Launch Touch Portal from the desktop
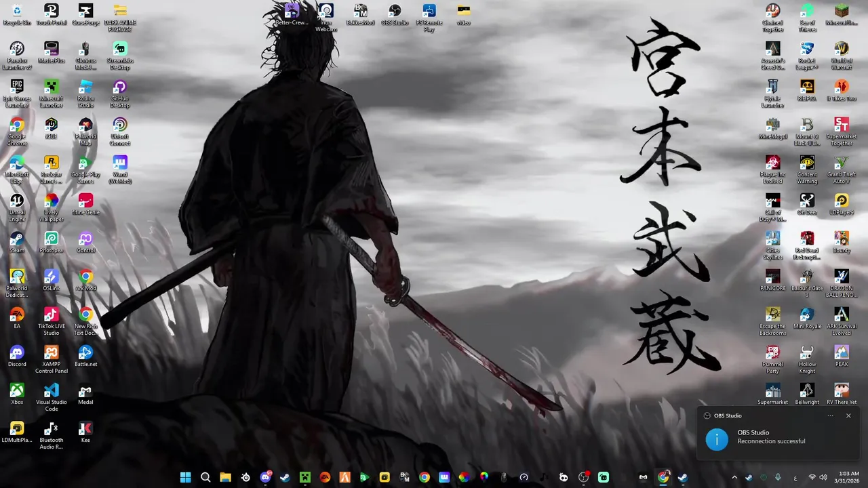This screenshot has height=488, width=868. click(52, 15)
